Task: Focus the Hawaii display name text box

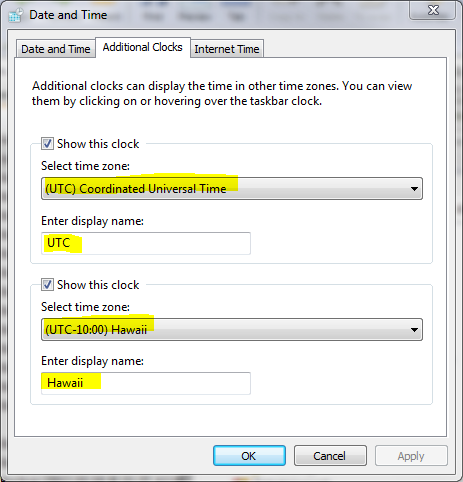Action: tap(146, 383)
